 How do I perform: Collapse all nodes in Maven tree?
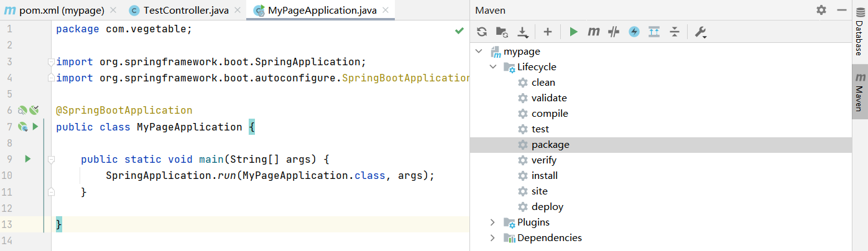(x=675, y=32)
